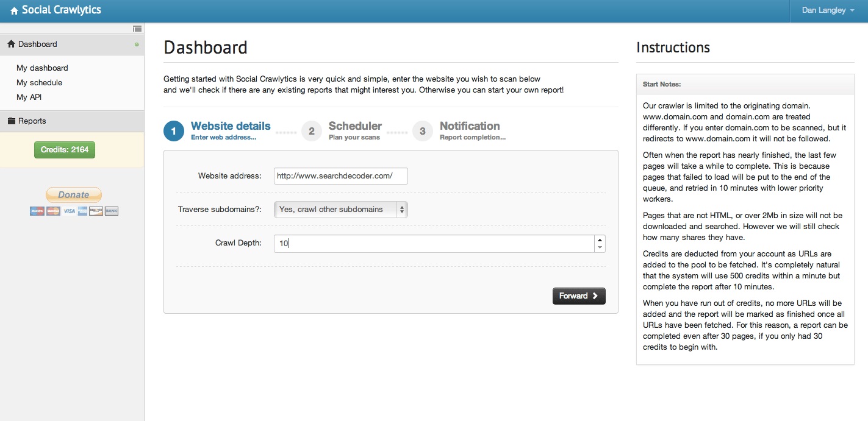Increase Crawl Depth with the up arrow
The image size is (868, 421).
tap(600, 239)
